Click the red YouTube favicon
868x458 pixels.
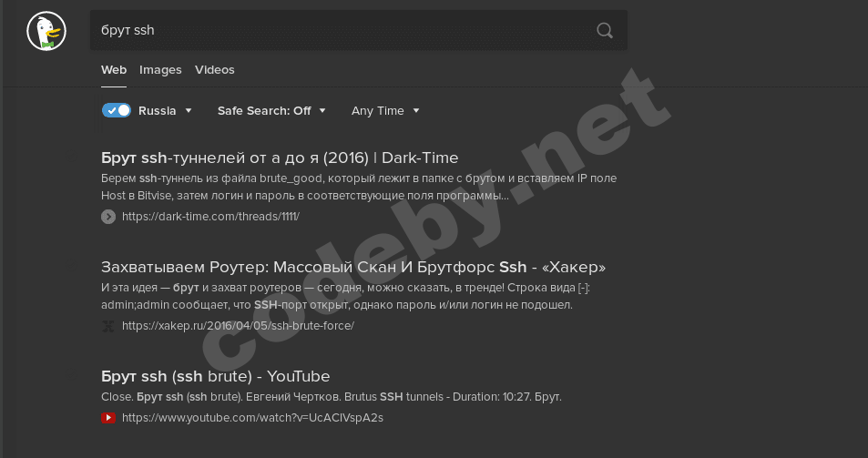108,418
